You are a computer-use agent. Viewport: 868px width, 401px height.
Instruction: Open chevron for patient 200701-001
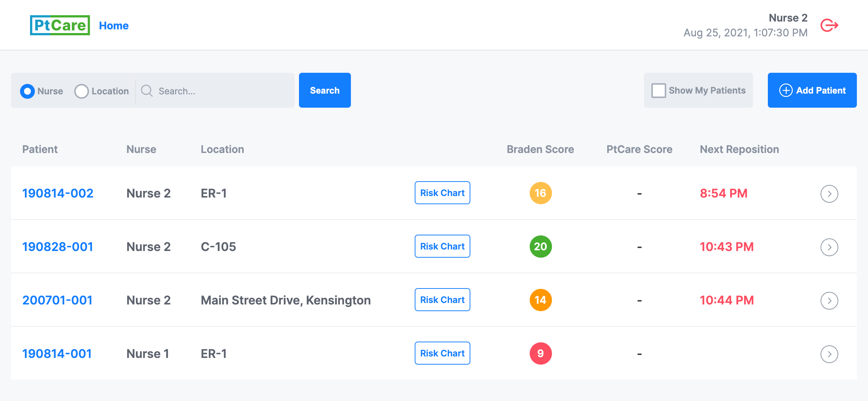coord(829,301)
